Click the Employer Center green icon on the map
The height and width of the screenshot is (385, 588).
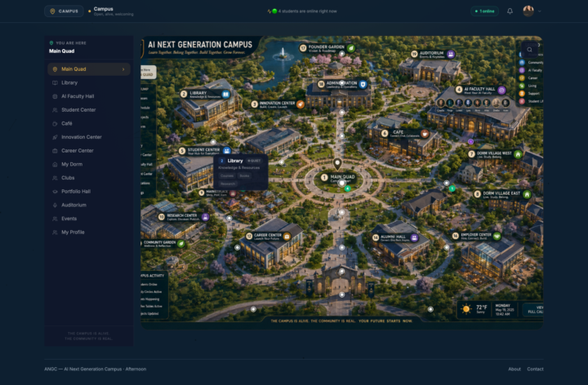pos(497,236)
